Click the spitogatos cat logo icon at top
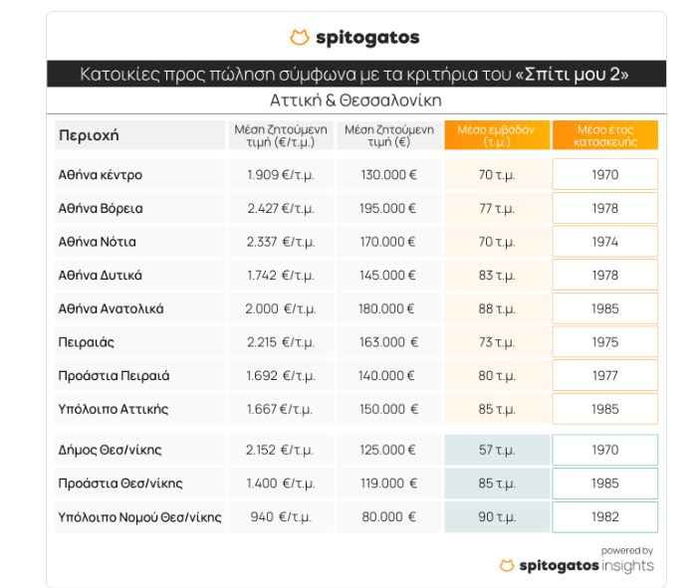 [299, 38]
